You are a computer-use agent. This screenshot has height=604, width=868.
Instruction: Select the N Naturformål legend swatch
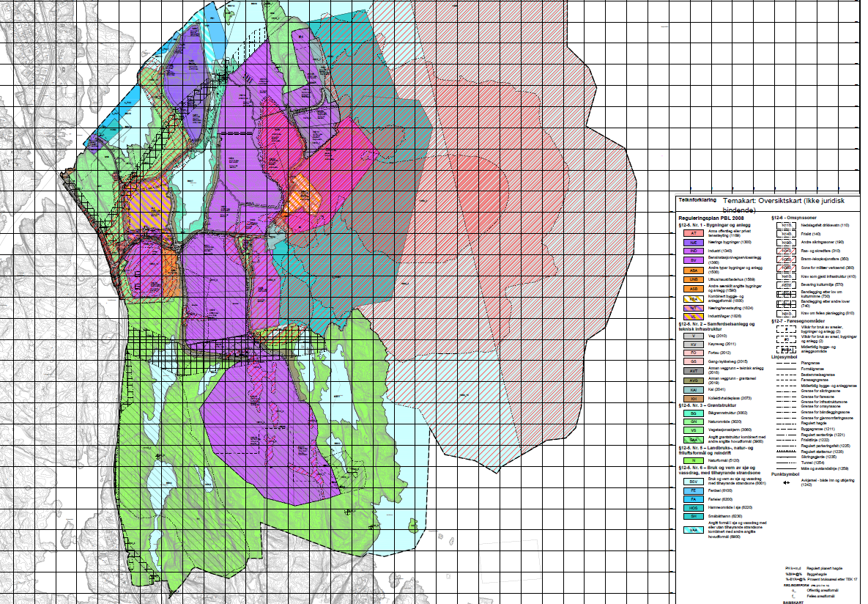(693, 460)
